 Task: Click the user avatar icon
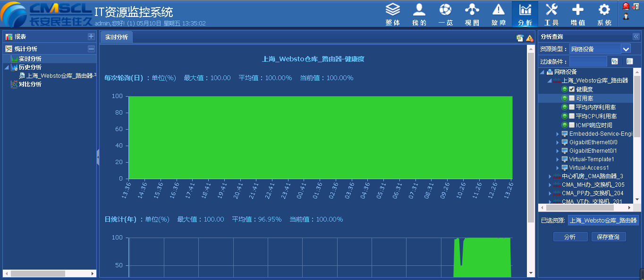point(627,16)
